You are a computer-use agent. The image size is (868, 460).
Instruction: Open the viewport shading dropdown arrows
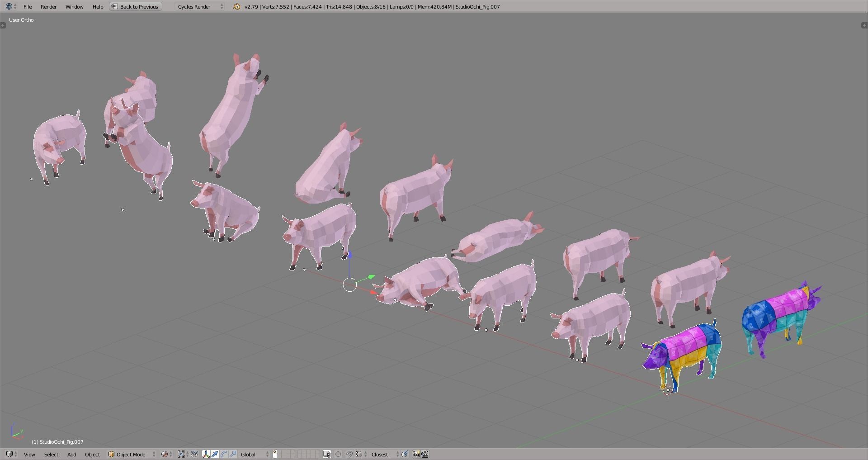tap(171, 454)
